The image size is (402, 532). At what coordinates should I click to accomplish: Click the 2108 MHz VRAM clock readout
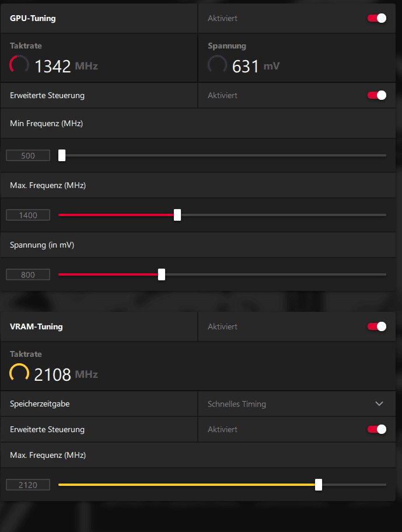click(53, 374)
